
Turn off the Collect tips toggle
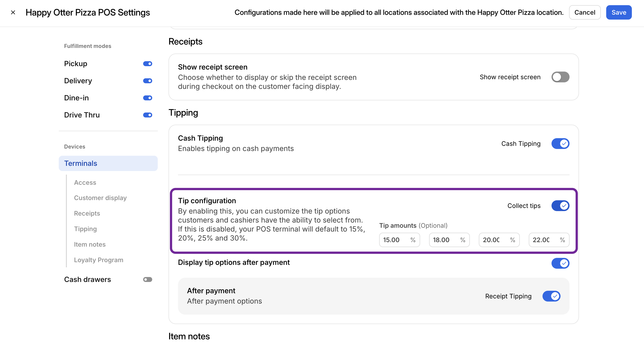(560, 205)
